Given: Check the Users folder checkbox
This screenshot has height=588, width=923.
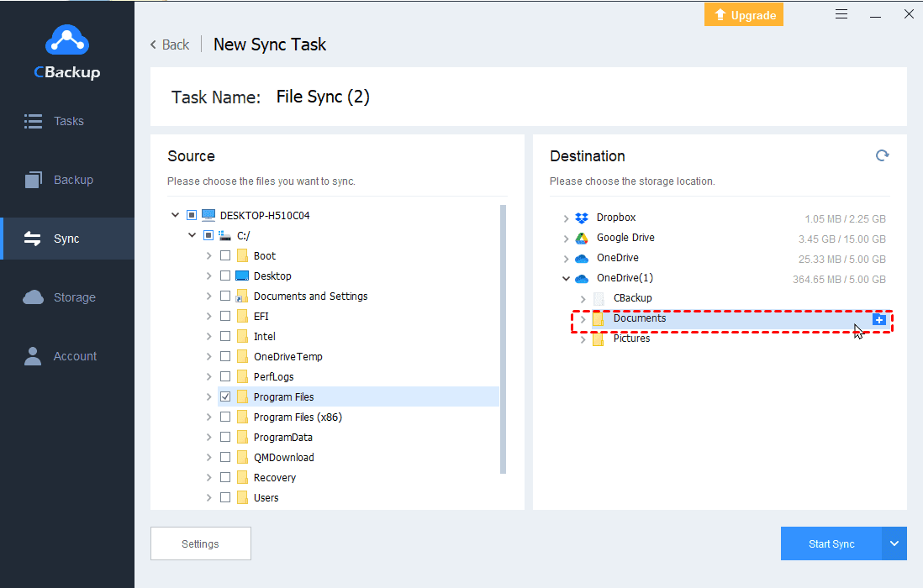Looking at the screenshot, I should tap(225, 497).
